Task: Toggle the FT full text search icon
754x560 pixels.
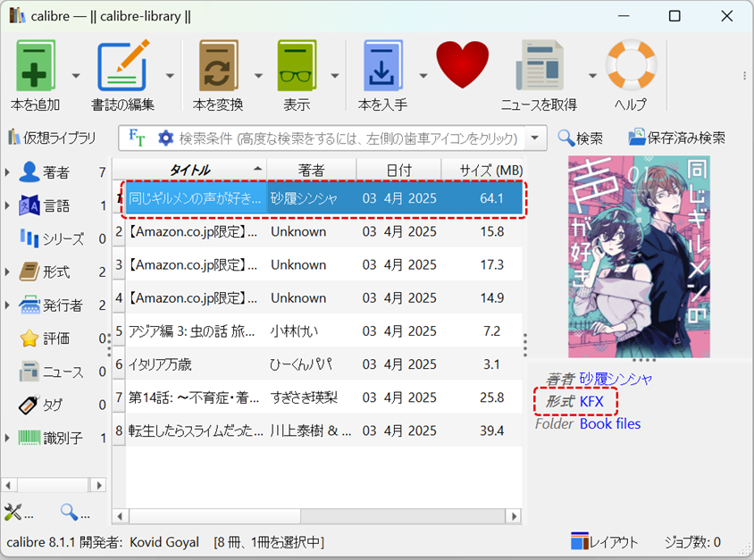Action: [137, 138]
